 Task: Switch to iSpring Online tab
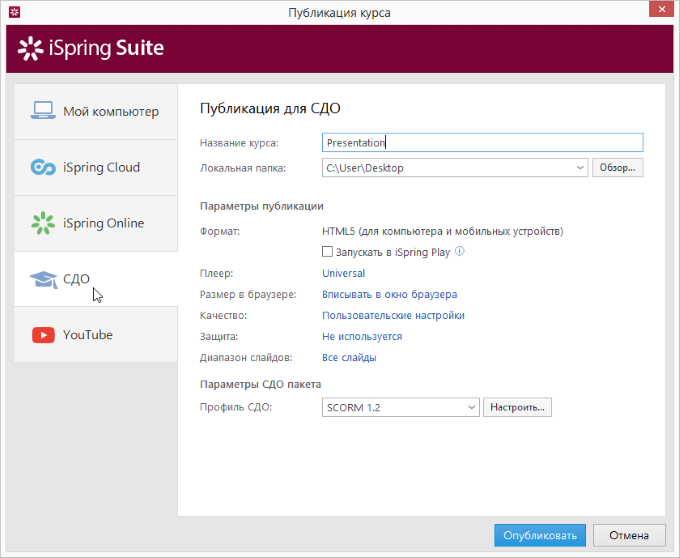(96, 223)
